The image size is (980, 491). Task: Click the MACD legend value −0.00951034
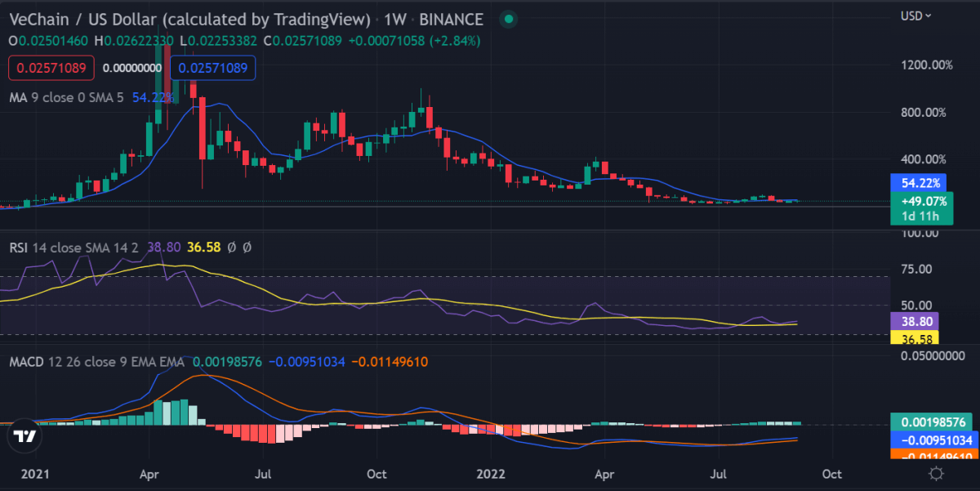pos(306,361)
